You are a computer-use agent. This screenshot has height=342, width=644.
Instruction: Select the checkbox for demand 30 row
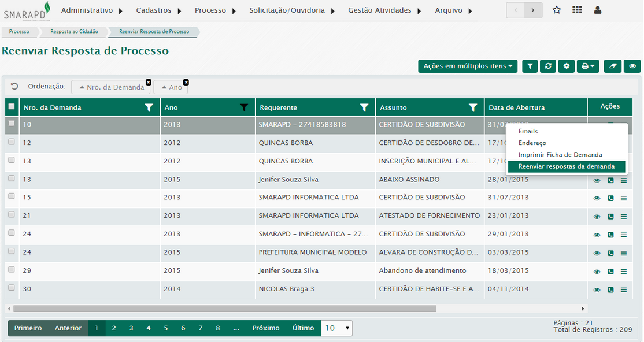(11, 288)
